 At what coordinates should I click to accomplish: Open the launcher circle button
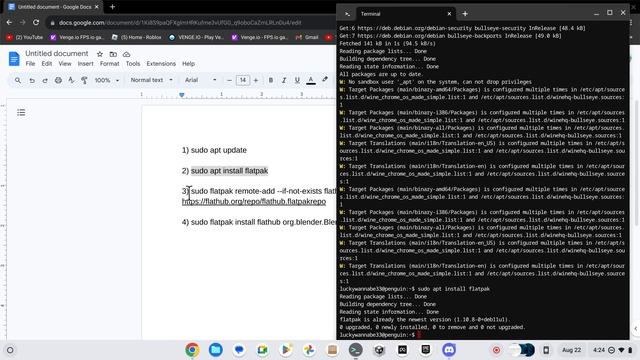point(10,350)
